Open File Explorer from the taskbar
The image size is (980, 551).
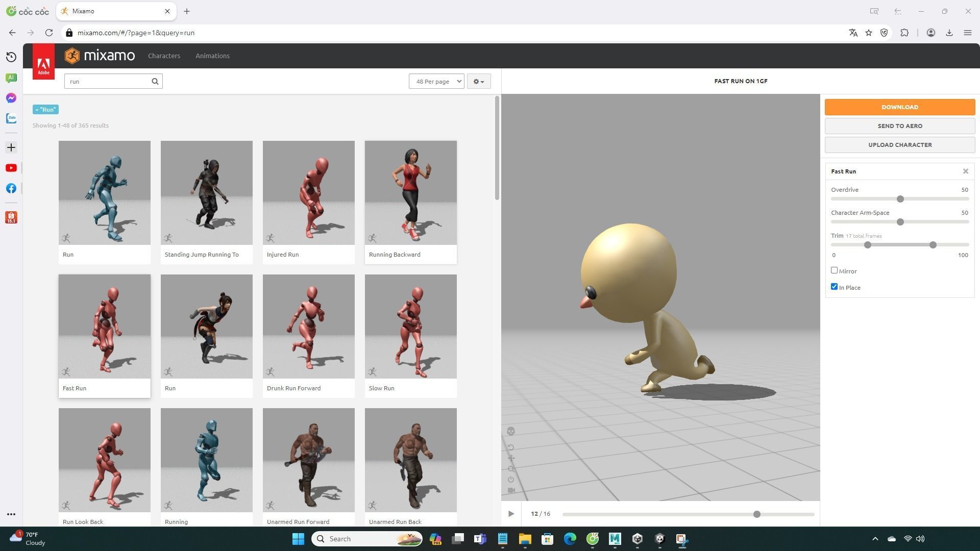[x=525, y=539]
